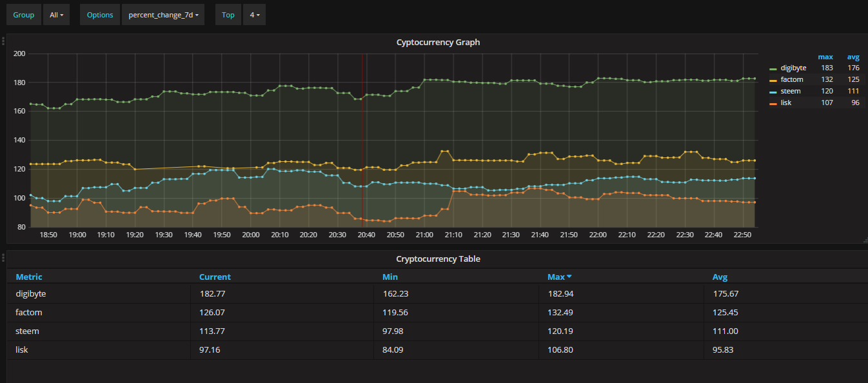Sort legend by max column
This screenshot has width=868, height=383.
(825, 57)
